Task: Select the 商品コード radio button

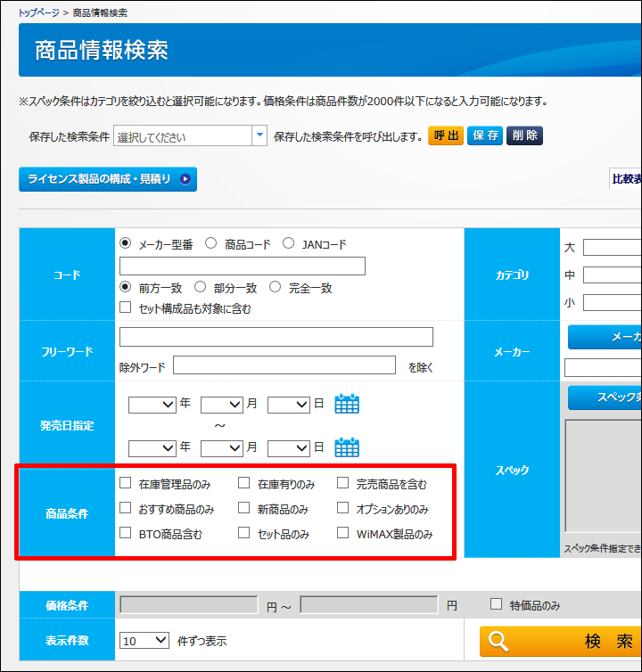Action: pyautogui.click(x=211, y=243)
